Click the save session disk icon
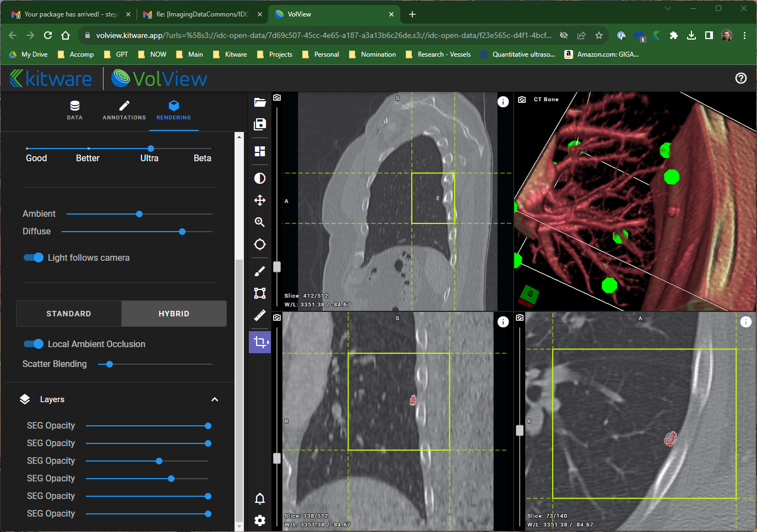 [x=260, y=124]
